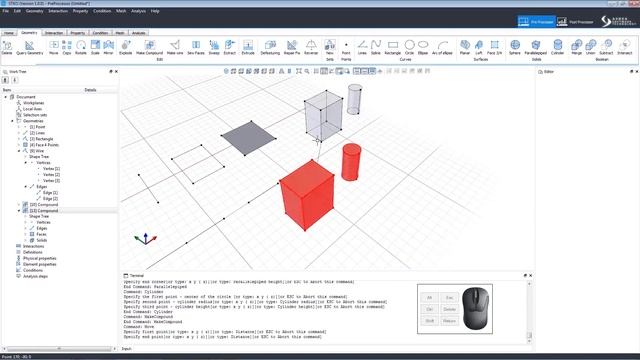Create a Cylinder solid
Screen dimensions: 640x360
pos(558,47)
